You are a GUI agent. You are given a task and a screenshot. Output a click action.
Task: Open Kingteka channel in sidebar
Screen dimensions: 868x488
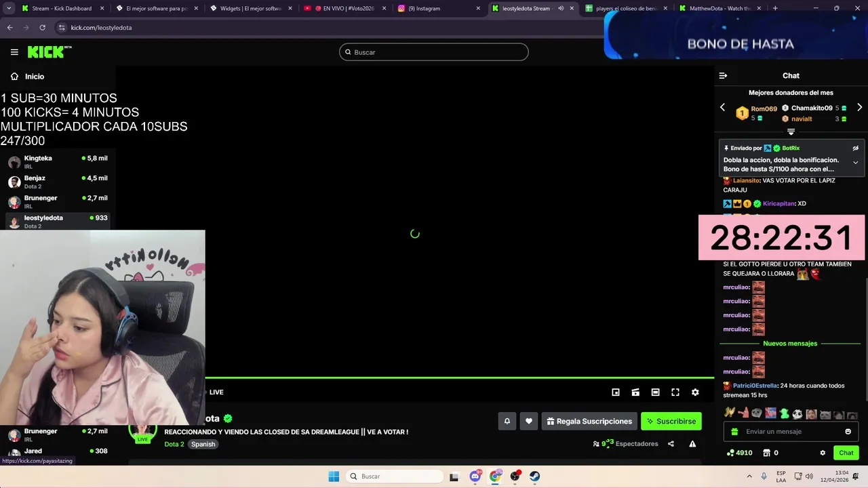point(58,161)
